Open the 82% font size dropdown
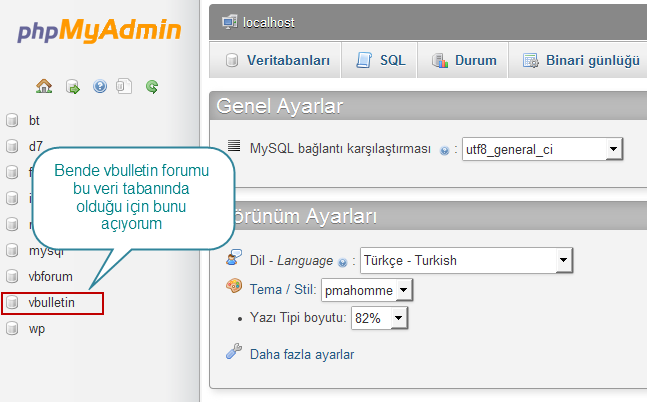This screenshot has width=647, height=402. [379, 318]
